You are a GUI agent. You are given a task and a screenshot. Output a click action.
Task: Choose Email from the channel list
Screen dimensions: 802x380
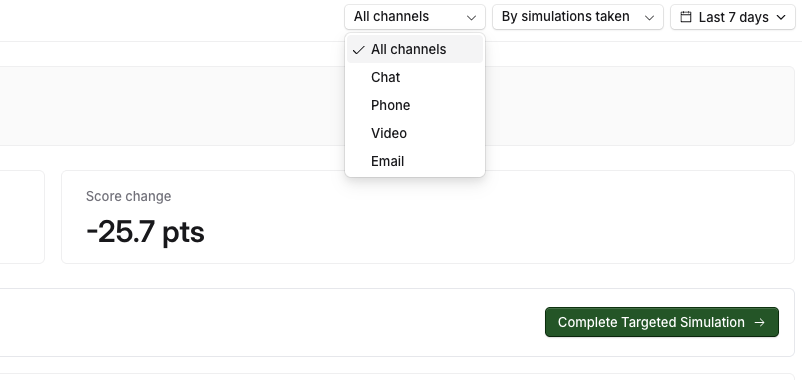[x=415, y=162]
